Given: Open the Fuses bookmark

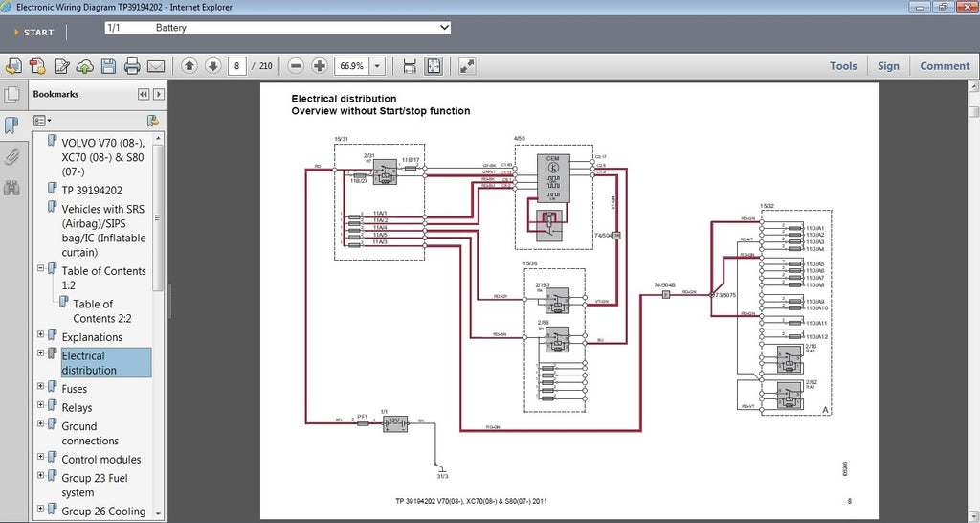Looking at the screenshot, I should tap(75, 389).
